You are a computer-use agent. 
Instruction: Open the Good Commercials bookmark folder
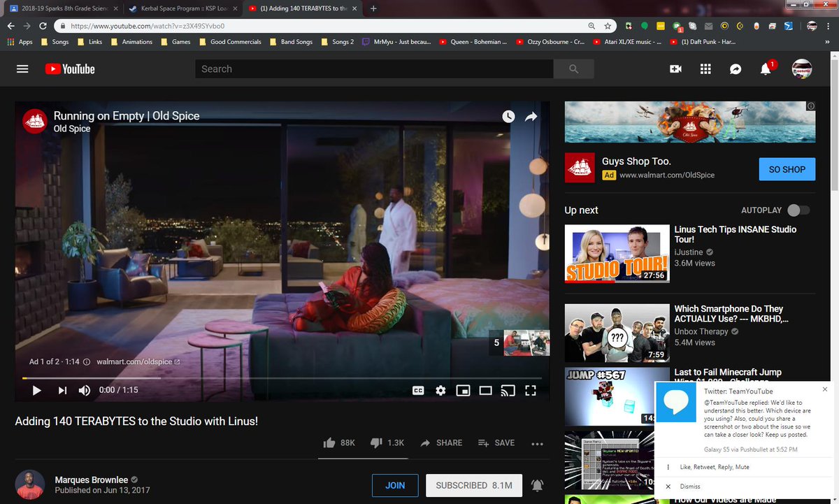pyautogui.click(x=230, y=42)
